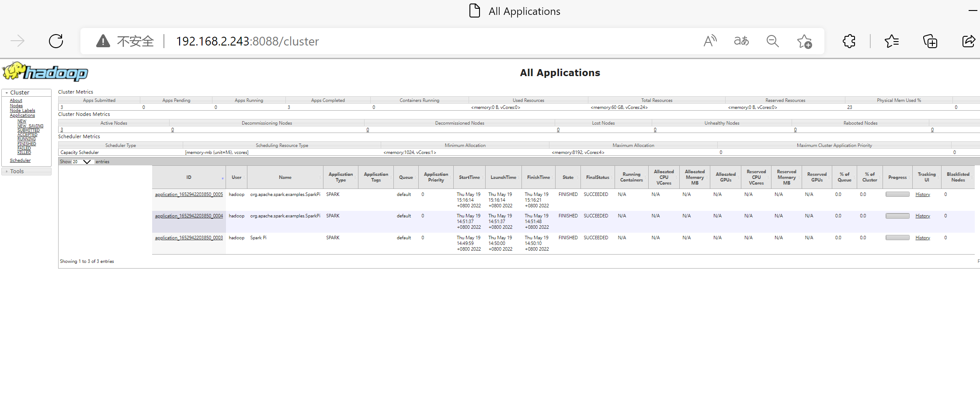Open the Show entries count dropdown
This screenshot has width=980, height=416.
pyautogui.click(x=82, y=162)
